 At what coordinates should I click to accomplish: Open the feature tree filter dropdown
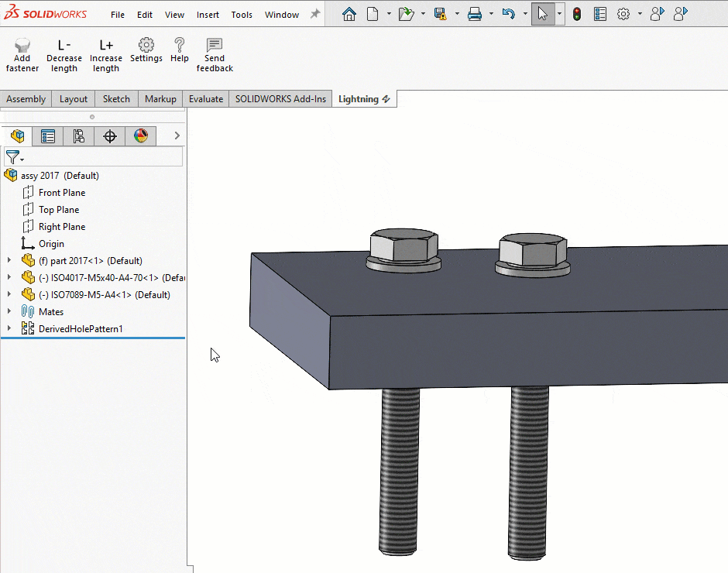point(15,157)
